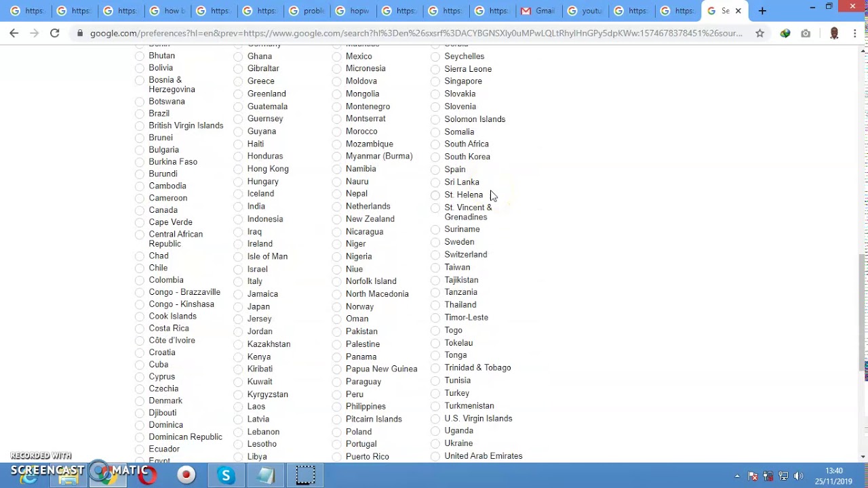Click the 'Timor-Leste' label
Screen dimensions: 868x488
coord(467,317)
